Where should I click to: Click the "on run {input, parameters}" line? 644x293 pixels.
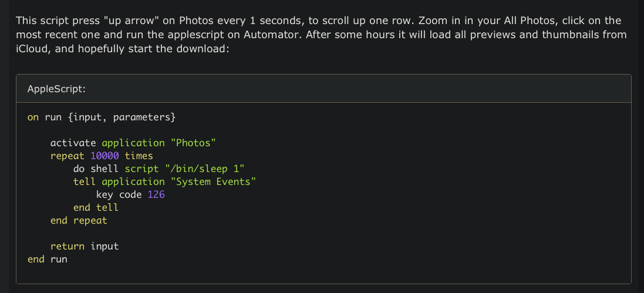[x=102, y=117]
